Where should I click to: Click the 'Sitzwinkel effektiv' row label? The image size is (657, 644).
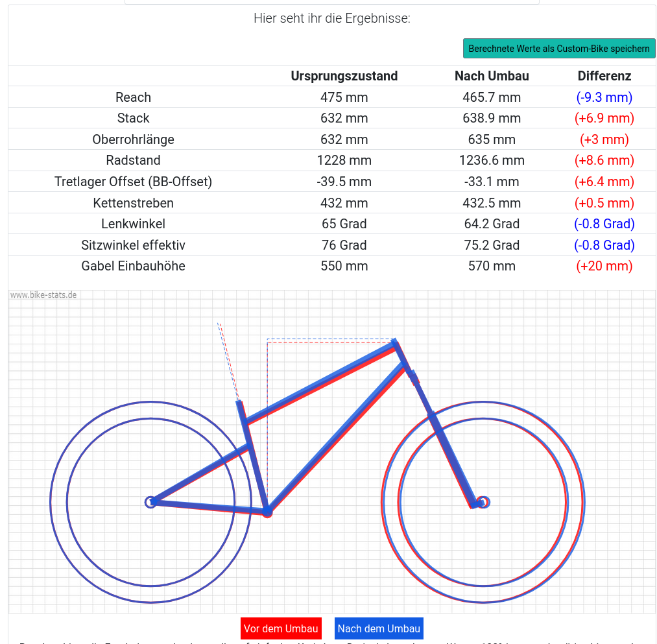coord(133,245)
